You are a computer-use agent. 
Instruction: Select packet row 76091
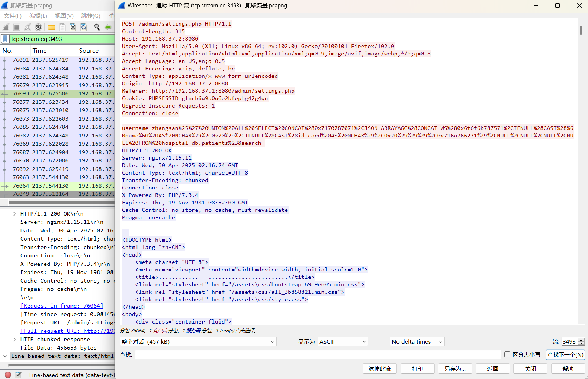57,60
